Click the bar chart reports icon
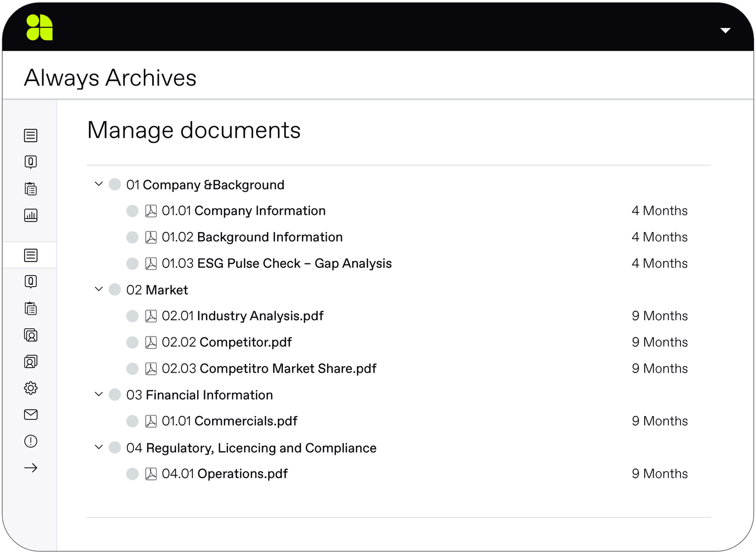 [x=31, y=216]
